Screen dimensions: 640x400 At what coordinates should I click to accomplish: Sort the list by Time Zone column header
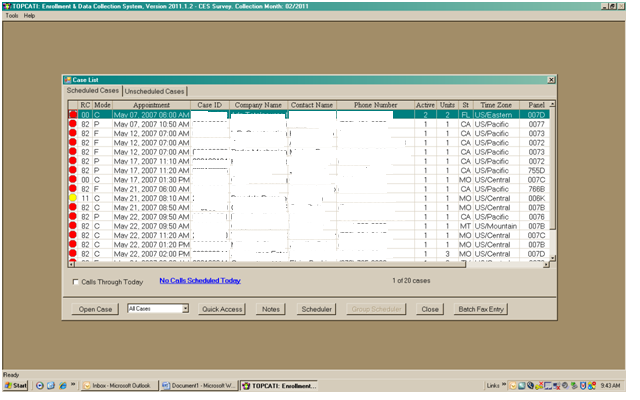497,104
